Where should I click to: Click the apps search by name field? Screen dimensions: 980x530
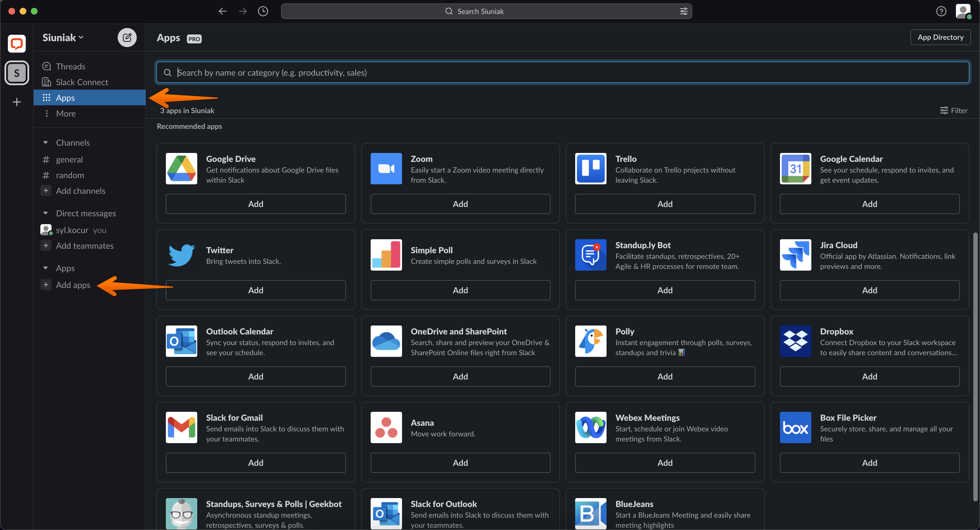(562, 72)
